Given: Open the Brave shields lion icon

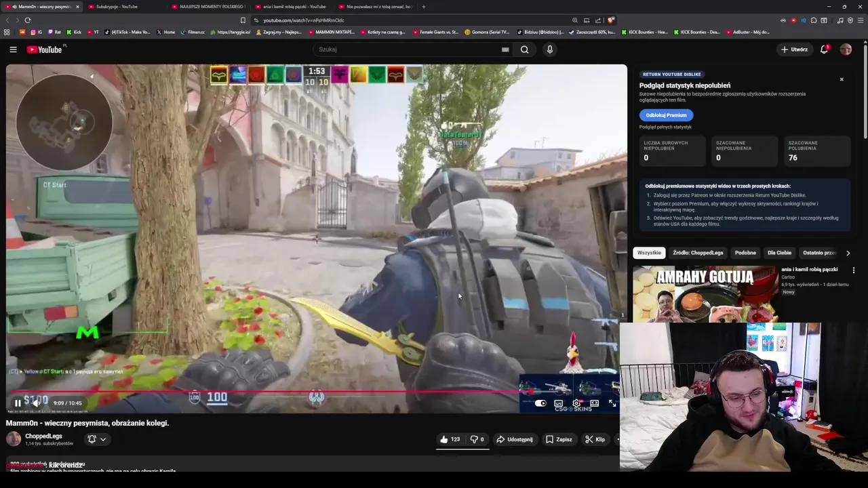Looking at the screenshot, I should point(611,20).
